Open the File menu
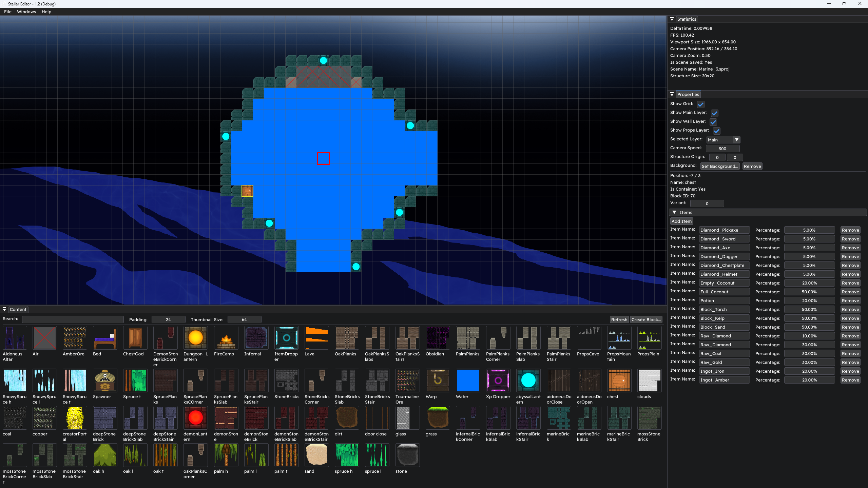Screen dimensions: 868x488 [x=8, y=12]
